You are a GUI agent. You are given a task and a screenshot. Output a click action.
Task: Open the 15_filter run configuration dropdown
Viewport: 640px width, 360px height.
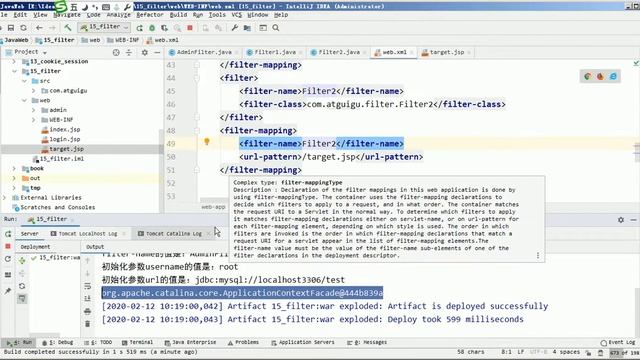[104, 27]
